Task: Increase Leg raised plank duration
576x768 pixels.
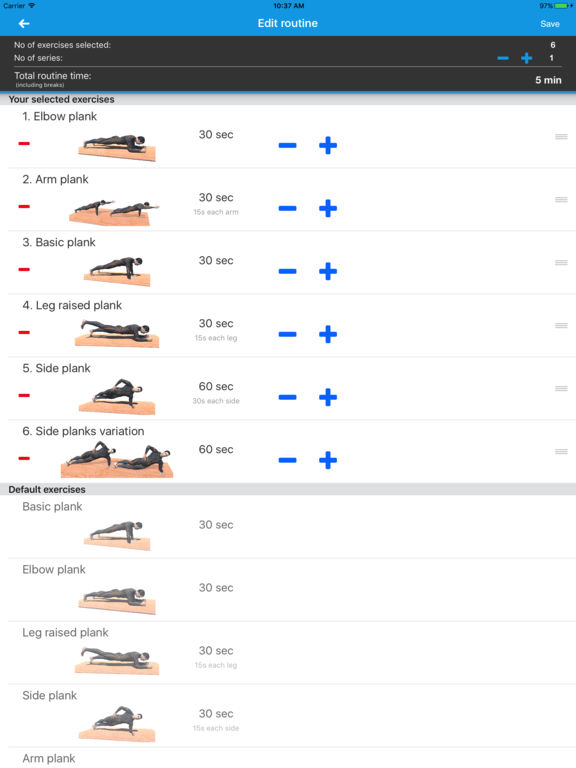Action: click(x=328, y=334)
